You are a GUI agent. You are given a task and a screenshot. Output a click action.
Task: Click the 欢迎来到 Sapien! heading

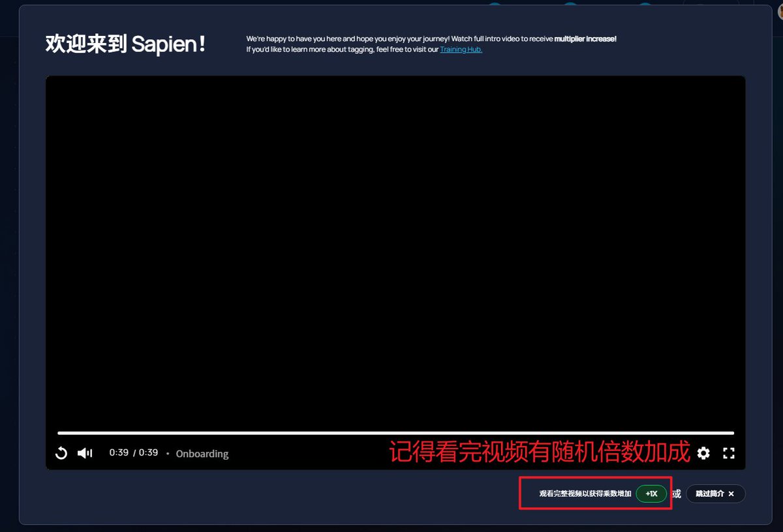coord(126,44)
